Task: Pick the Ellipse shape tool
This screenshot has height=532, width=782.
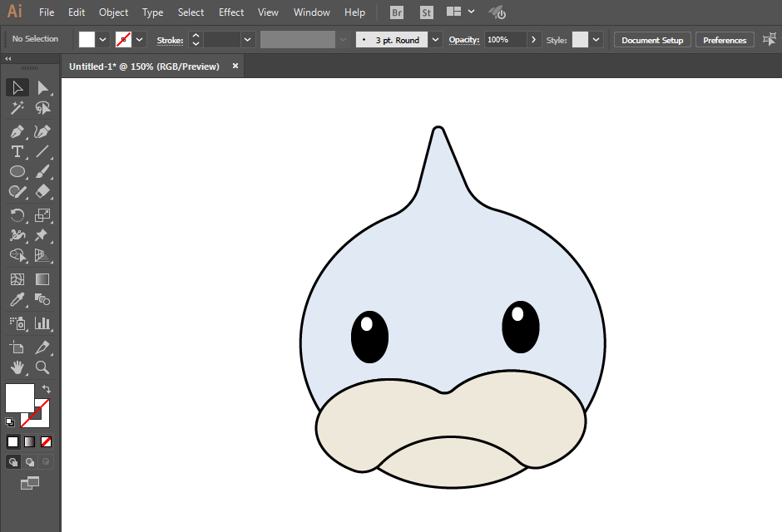Action: pyautogui.click(x=17, y=172)
